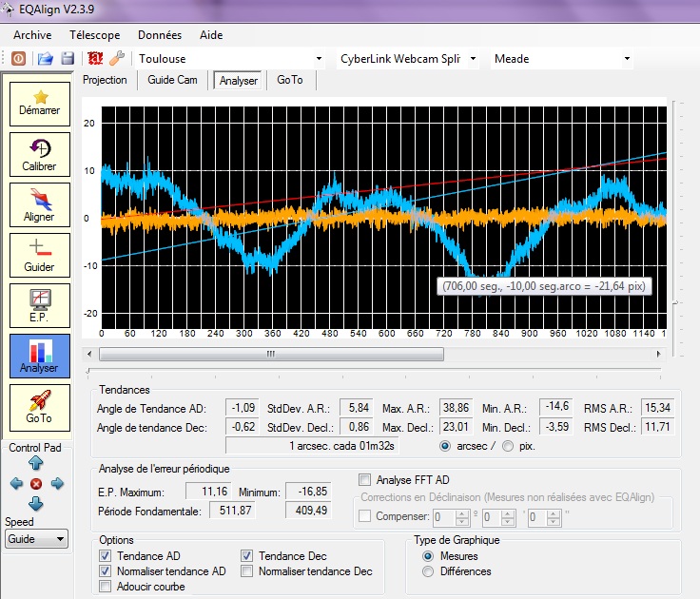700x599 pixels.
Task: Move telescope right with control pad arrow
Action: [x=57, y=483]
